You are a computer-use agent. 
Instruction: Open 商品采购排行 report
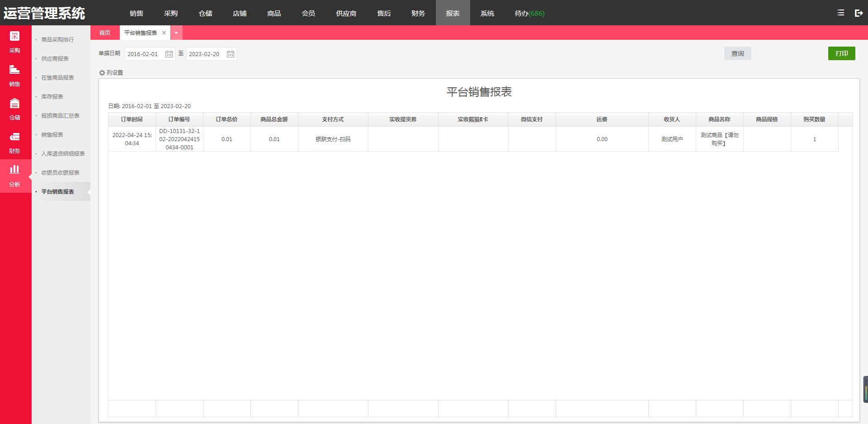(x=57, y=40)
